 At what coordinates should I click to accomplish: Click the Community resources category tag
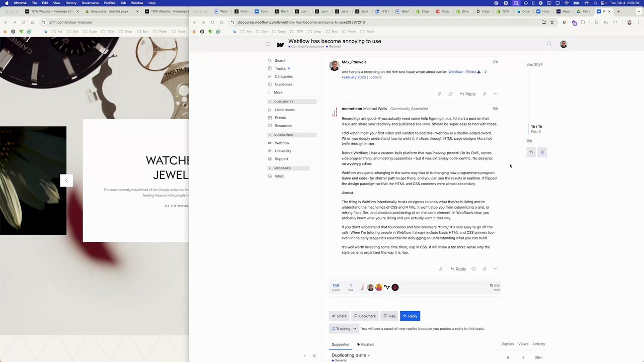tap(306, 47)
